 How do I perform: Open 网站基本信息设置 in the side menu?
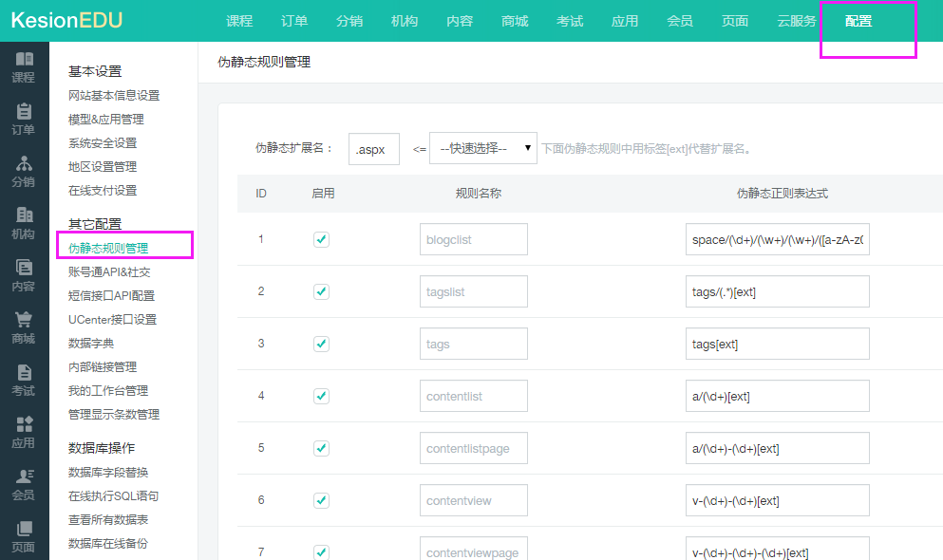114,96
